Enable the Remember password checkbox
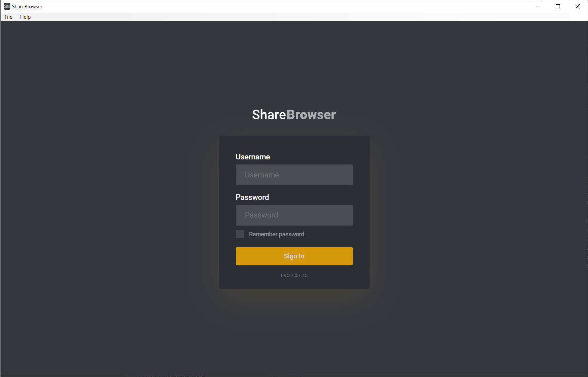 click(240, 234)
